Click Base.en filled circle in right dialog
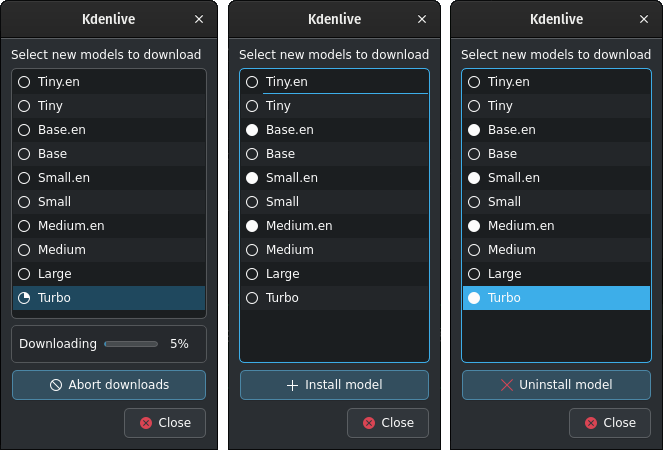 tap(474, 130)
